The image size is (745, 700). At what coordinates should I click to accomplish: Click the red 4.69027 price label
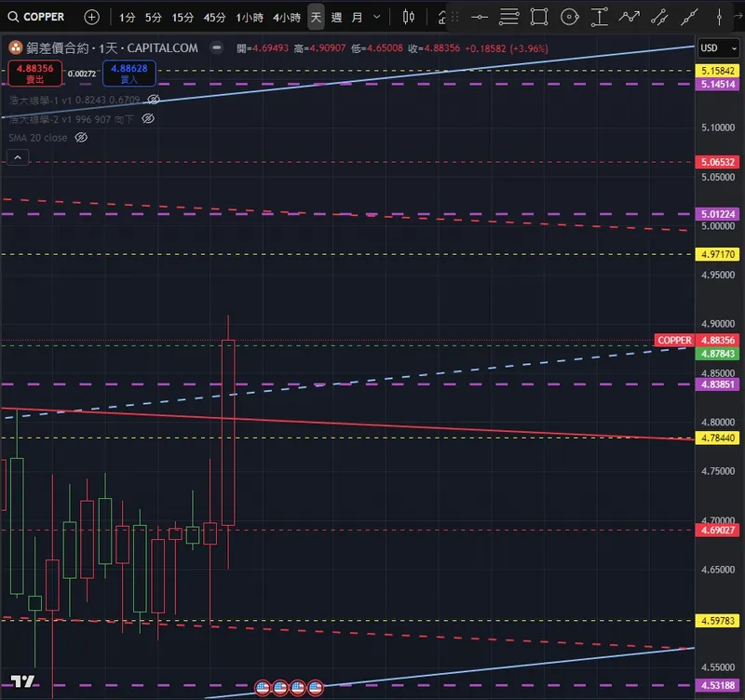coord(717,530)
